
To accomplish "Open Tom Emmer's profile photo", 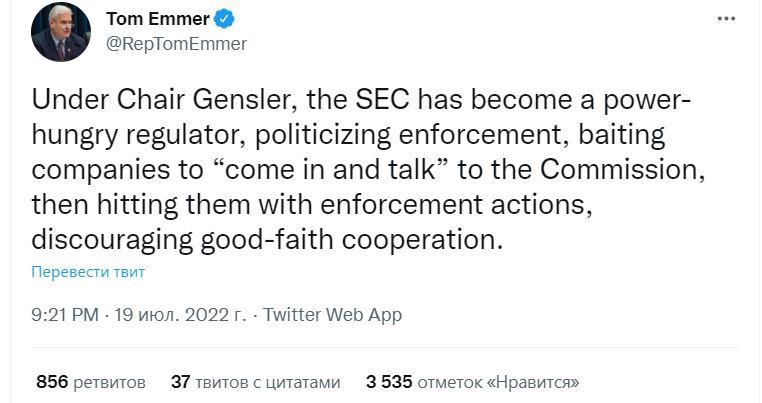I will (x=61, y=31).
